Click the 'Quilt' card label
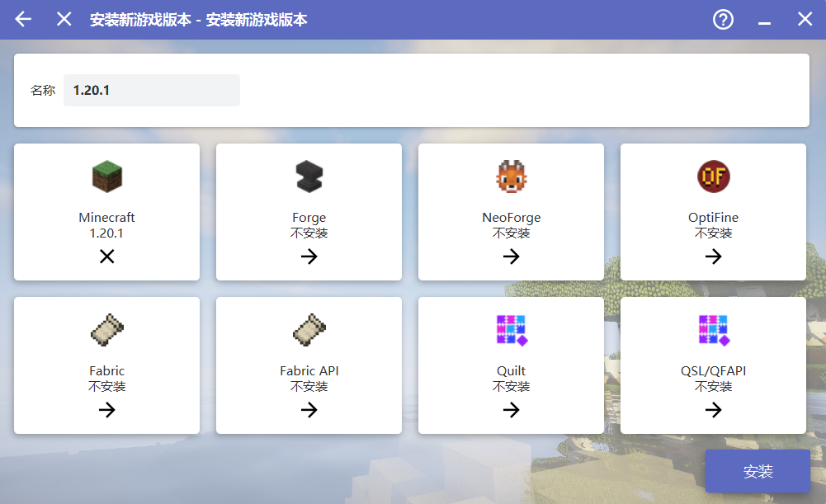 (511, 370)
